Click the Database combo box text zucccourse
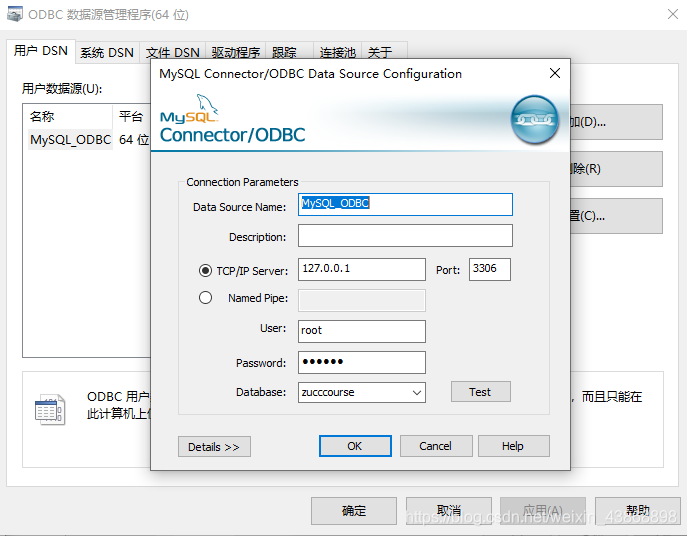687x536 pixels. tap(328, 393)
